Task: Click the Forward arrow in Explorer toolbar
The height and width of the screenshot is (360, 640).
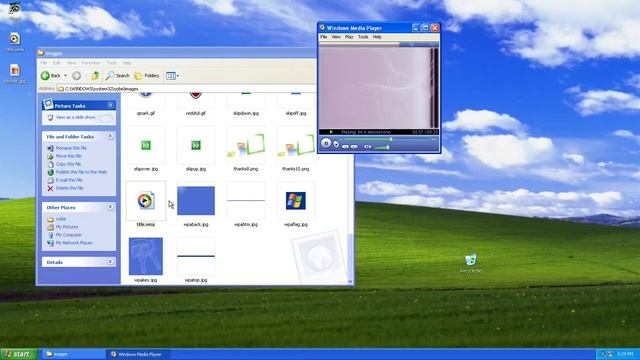Action: pyautogui.click(x=76, y=76)
